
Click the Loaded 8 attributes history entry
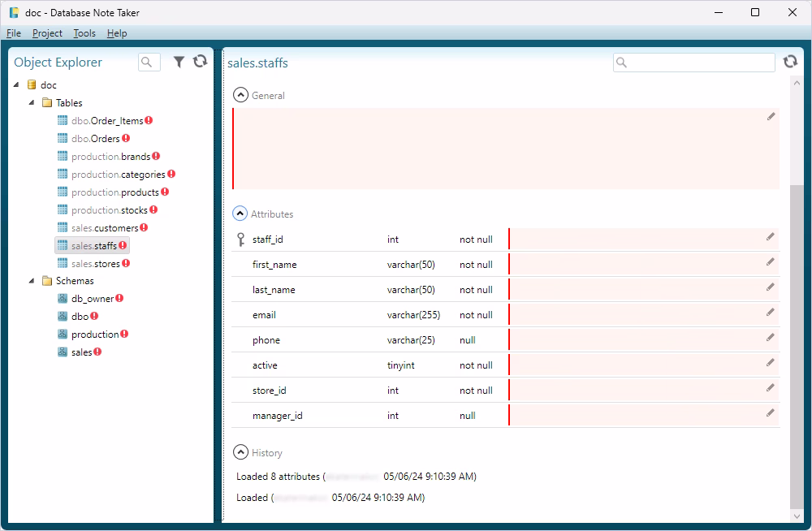tap(356, 477)
